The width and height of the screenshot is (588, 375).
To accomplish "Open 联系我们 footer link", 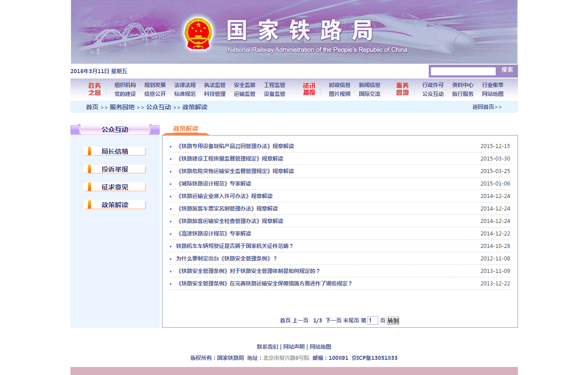I will 267,347.
